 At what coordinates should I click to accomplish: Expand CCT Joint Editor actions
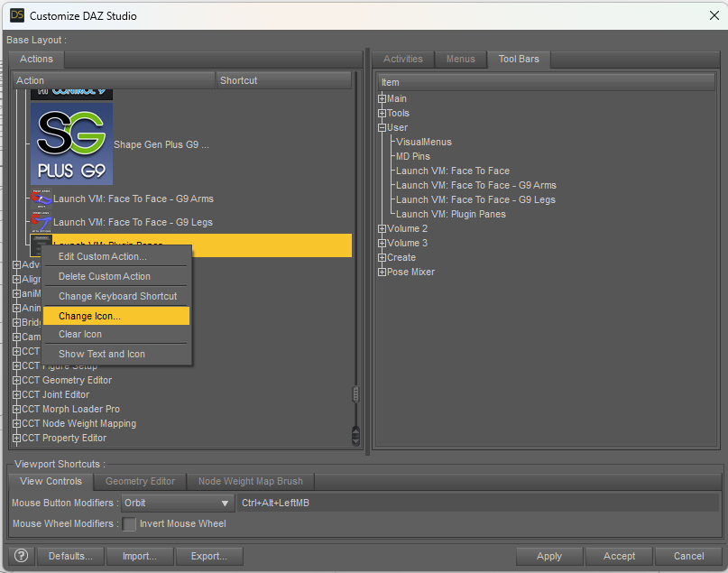[x=17, y=394]
